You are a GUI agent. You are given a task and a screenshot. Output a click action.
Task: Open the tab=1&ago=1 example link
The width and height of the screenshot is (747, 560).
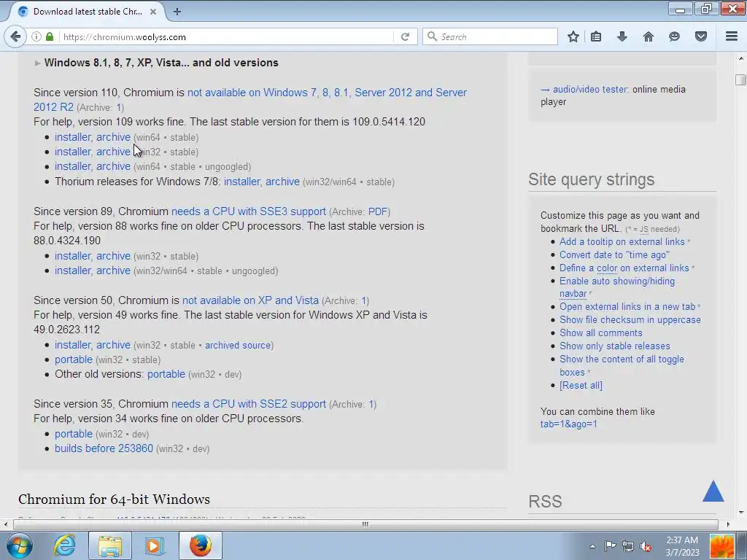point(569,424)
